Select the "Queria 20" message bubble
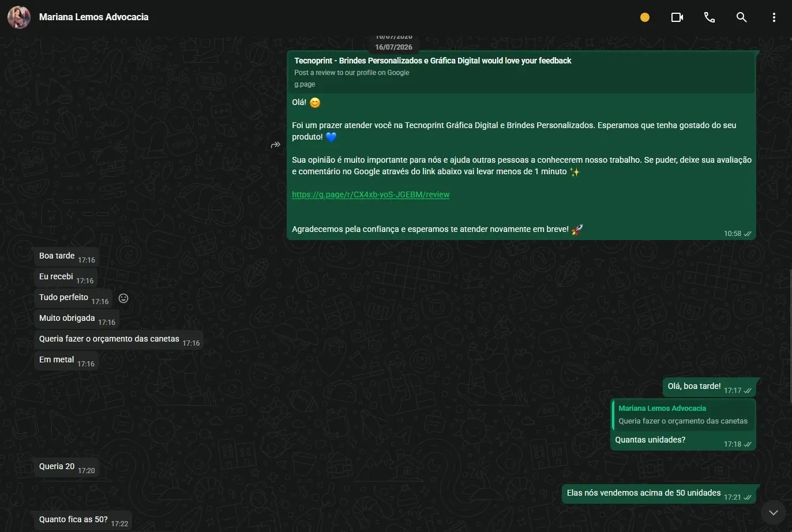The image size is (792, 532). tap(67, 467)
